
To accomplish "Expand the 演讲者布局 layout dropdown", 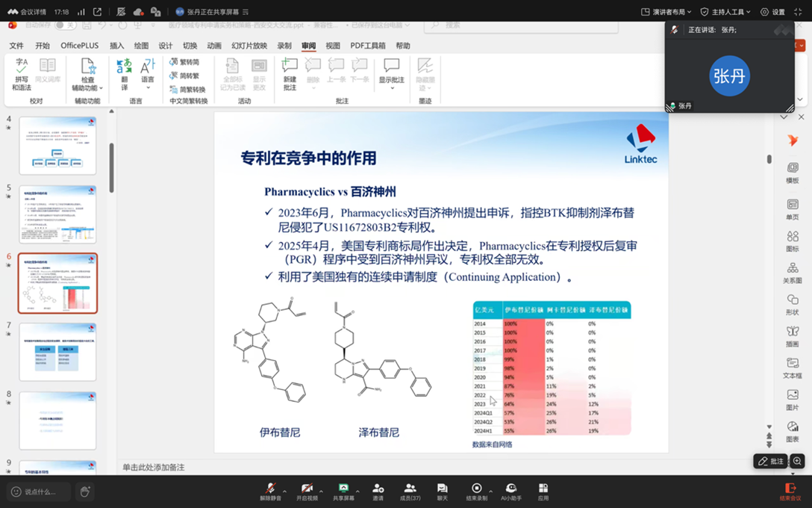I will tap(666, 12).
